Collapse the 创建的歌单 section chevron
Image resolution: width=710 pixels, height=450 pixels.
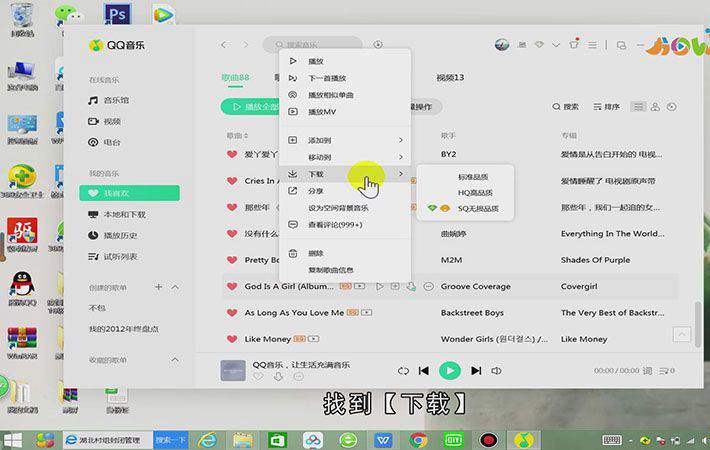175,287
